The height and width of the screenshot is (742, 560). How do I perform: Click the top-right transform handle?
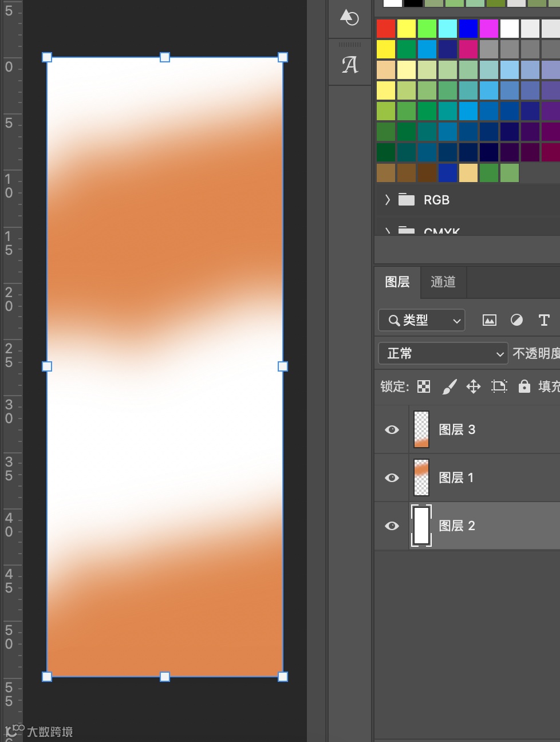[x=283, y=57]
